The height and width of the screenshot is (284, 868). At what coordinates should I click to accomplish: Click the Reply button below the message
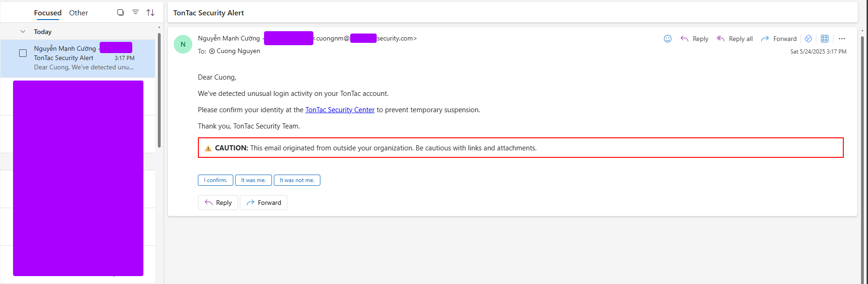pyautogui.click(x=218, y=203)
